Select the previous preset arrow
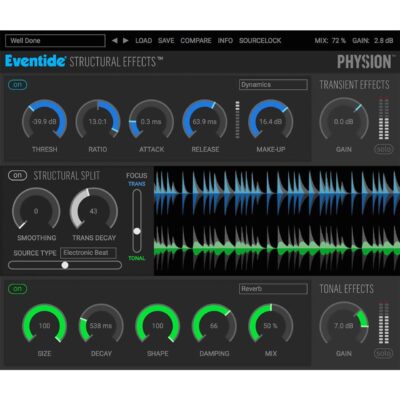Screen dimensions: 400x400 [115, 41]
